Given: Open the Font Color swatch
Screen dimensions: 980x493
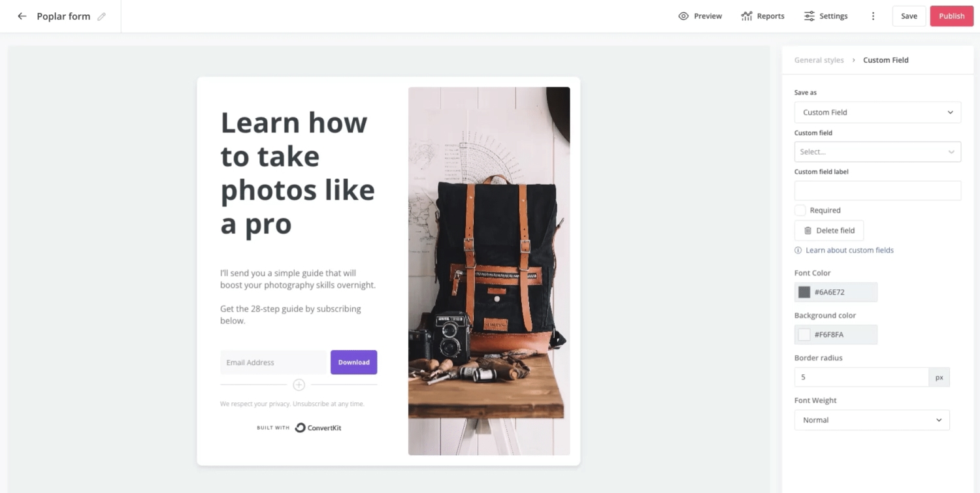Looking at the screenshot, I should click(804, 292).
